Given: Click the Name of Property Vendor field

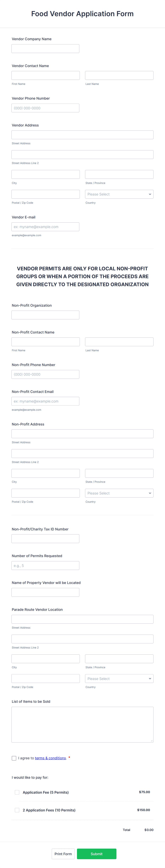Looking at the screenshot, I should click(x=45, y=592).
